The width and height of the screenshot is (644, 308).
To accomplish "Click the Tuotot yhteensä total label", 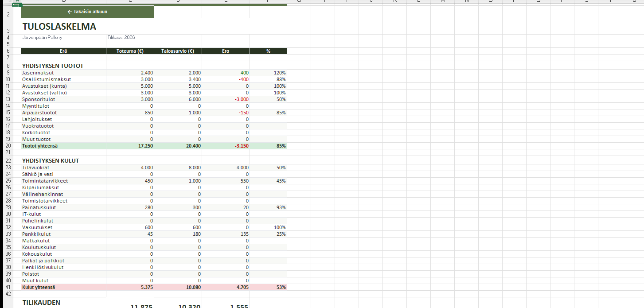I will pyautogui.click(x=40, y=146).
